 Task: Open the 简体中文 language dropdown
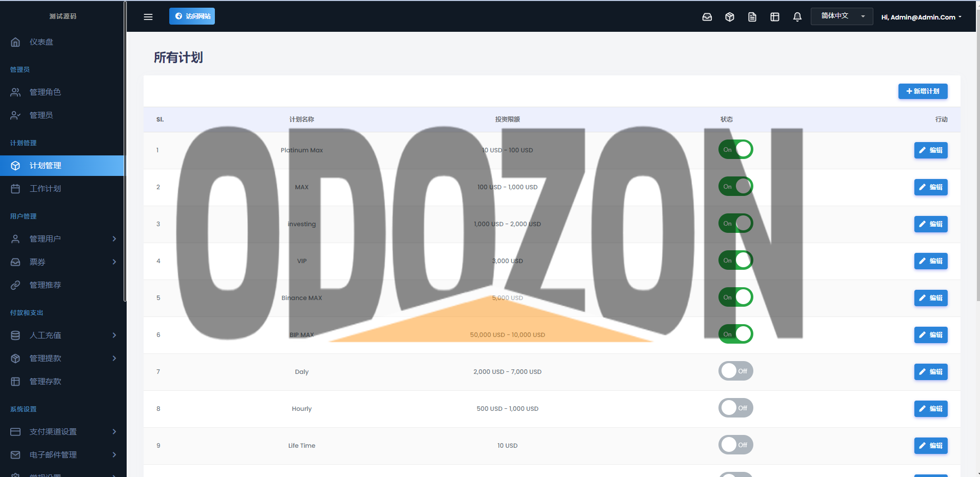point(842,16)
